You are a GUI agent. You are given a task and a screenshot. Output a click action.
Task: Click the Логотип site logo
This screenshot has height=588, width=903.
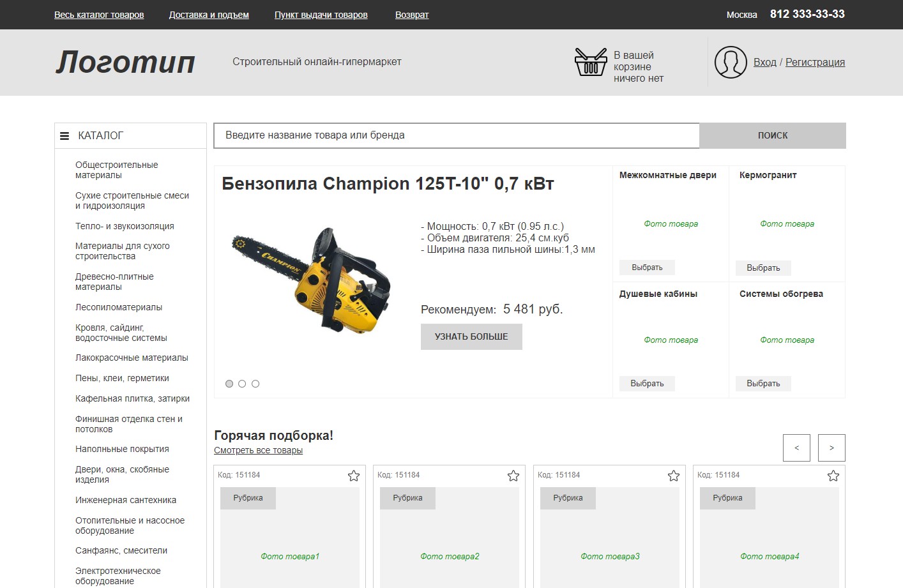coord(125,63)
